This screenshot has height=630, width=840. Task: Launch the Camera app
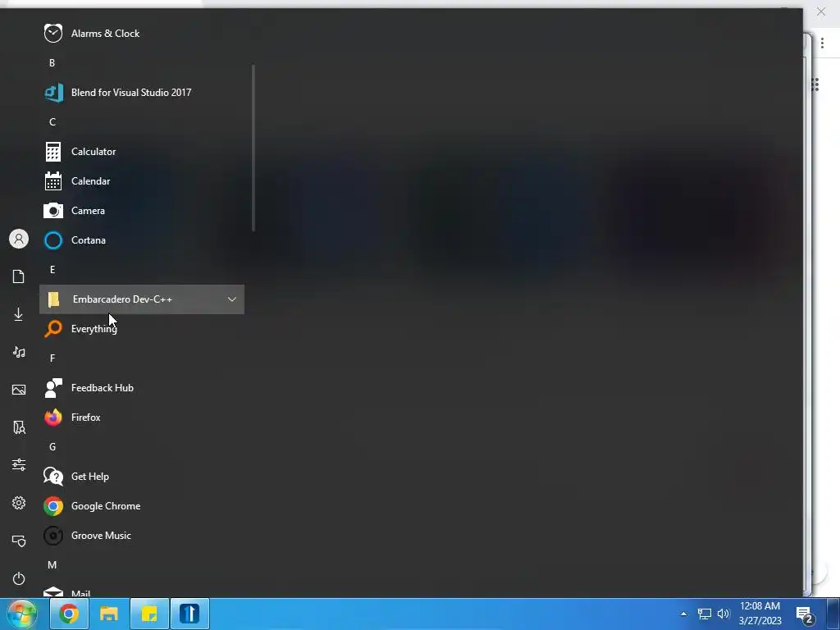141,211
